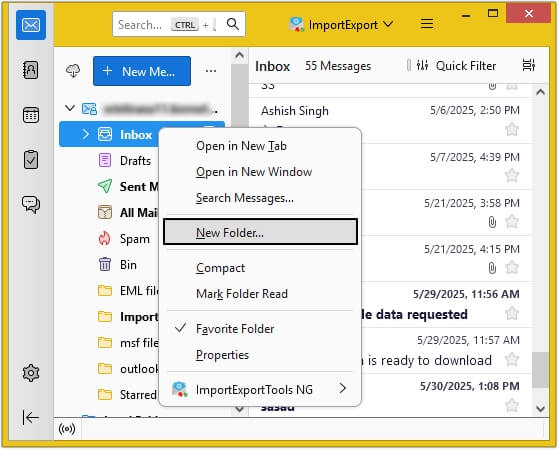Click attachment paperclip on 4:15 PM message
The height and width of the screenshot is (450, 559).
coord(492,268)
